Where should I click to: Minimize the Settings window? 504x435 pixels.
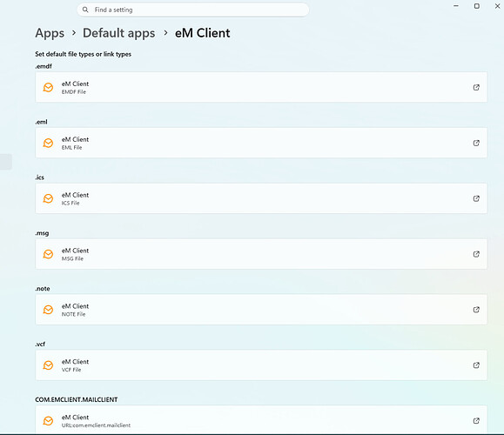point(456,6)
